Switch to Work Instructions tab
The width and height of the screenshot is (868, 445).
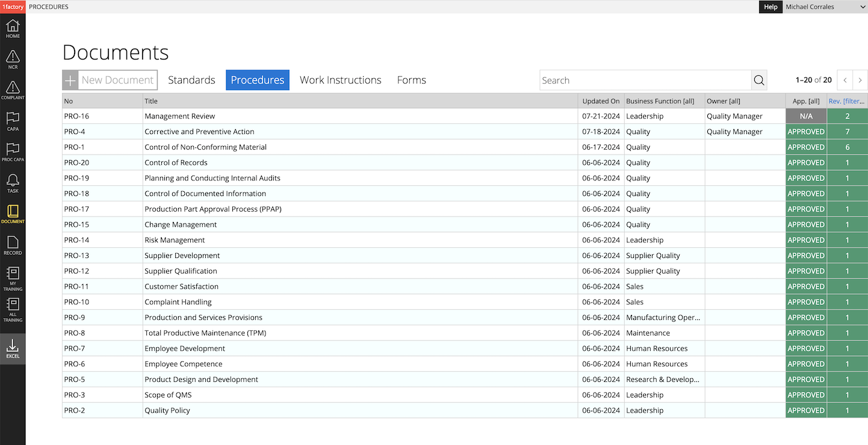coord(341,80)
